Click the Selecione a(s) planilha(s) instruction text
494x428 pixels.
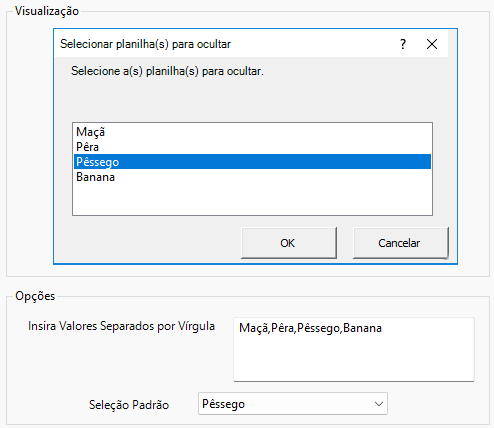pos(167,71)
